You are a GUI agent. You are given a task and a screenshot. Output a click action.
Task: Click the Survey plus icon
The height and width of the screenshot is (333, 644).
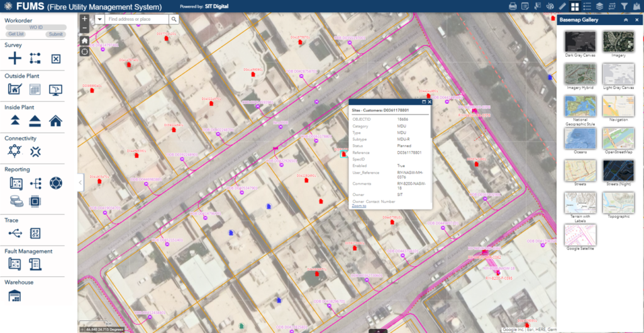pyautogui.click(x=14, y=59)
